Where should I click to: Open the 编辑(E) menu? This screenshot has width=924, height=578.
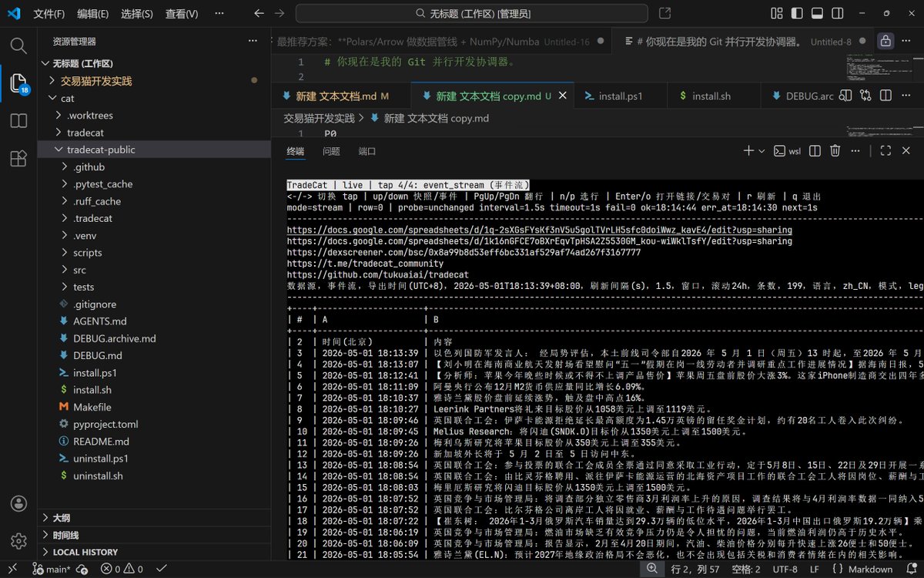click(93, 14)
